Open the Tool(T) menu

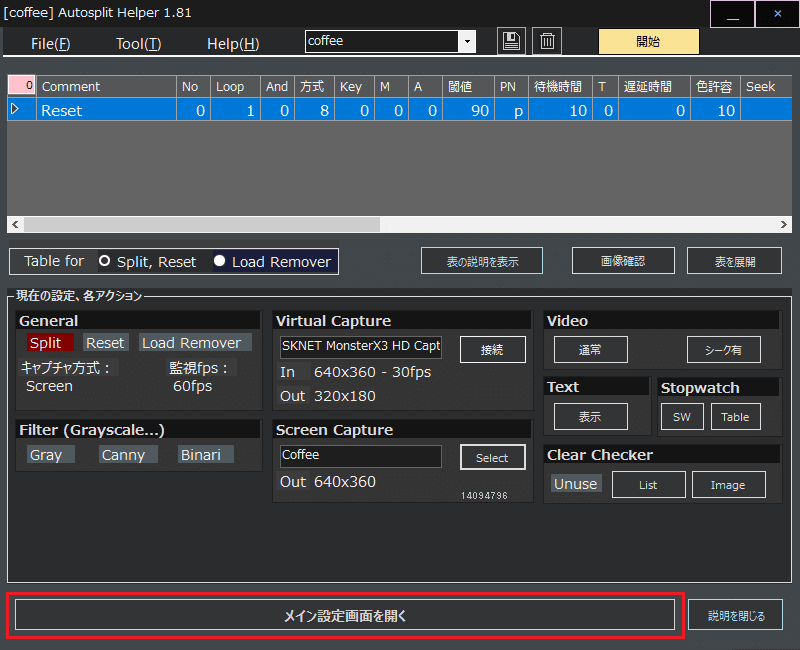pyautogui.click(x=138, y=44)
